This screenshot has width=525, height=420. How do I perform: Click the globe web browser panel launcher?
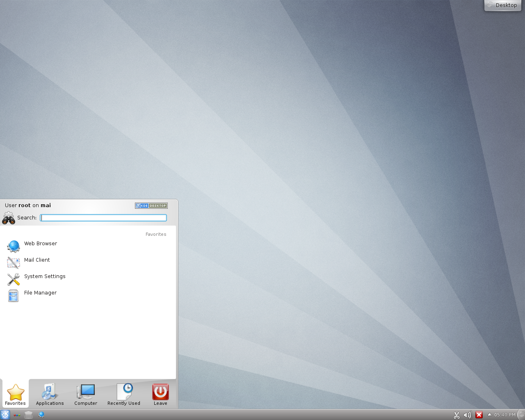41,415
